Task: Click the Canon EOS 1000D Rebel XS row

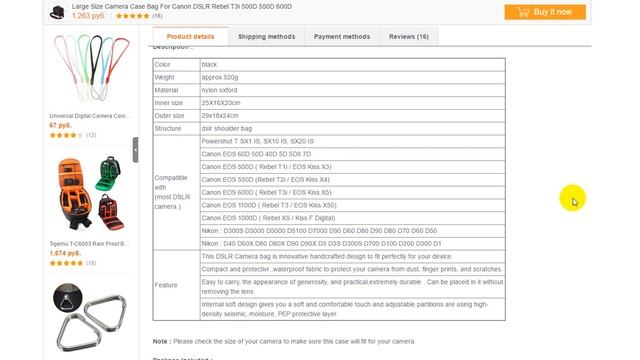Action: (x=353, y=218)
